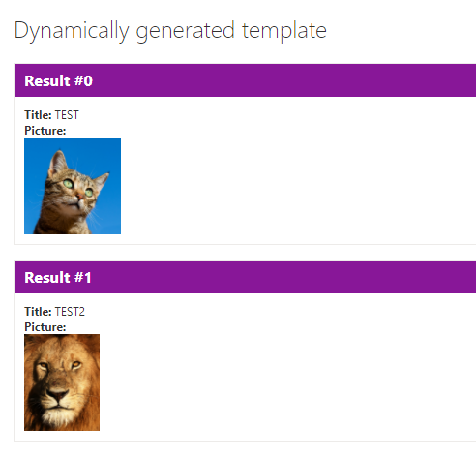Screen dimensions: 476x460
Task: Select the Result #1 header bar
Action: (245, 277)
